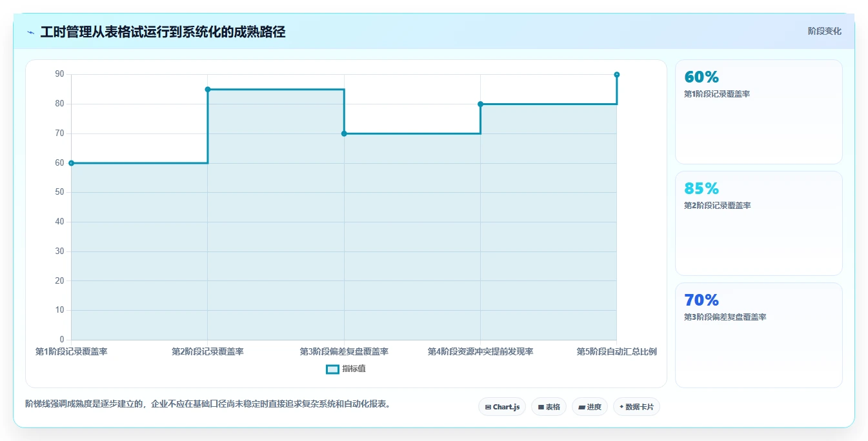Click the x-axis label 第5阶段自动汇总比例
Screen dimensions: 868x441
[x=617, y=351]
